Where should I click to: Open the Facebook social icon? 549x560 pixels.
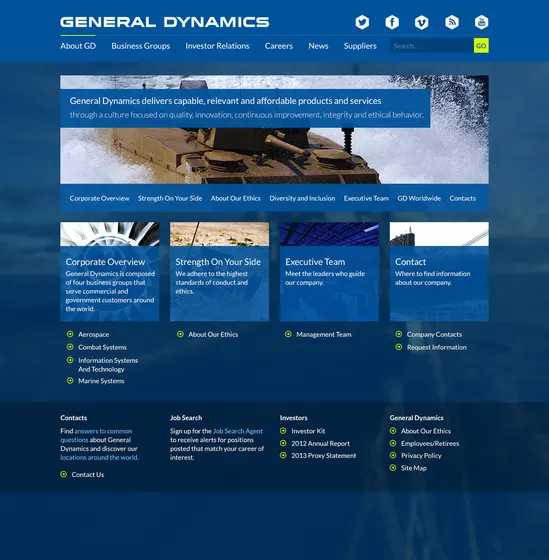(392, 22)
